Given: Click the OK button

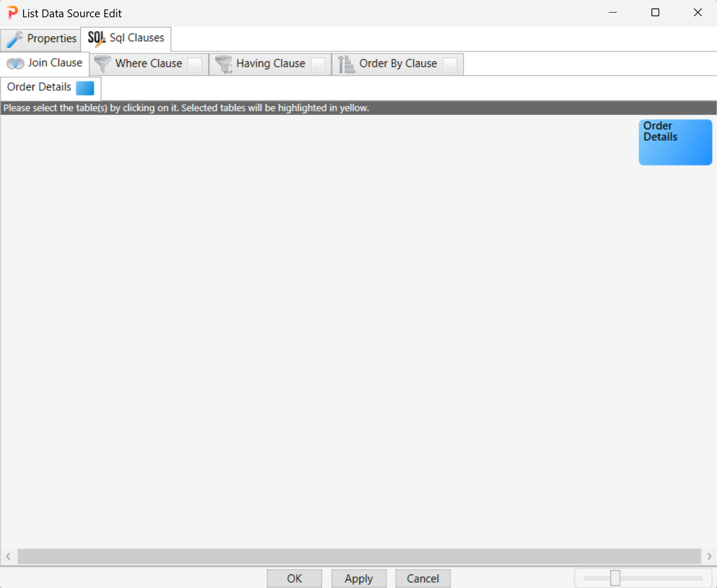Looking at the screenshot, I should coord(294,579).
